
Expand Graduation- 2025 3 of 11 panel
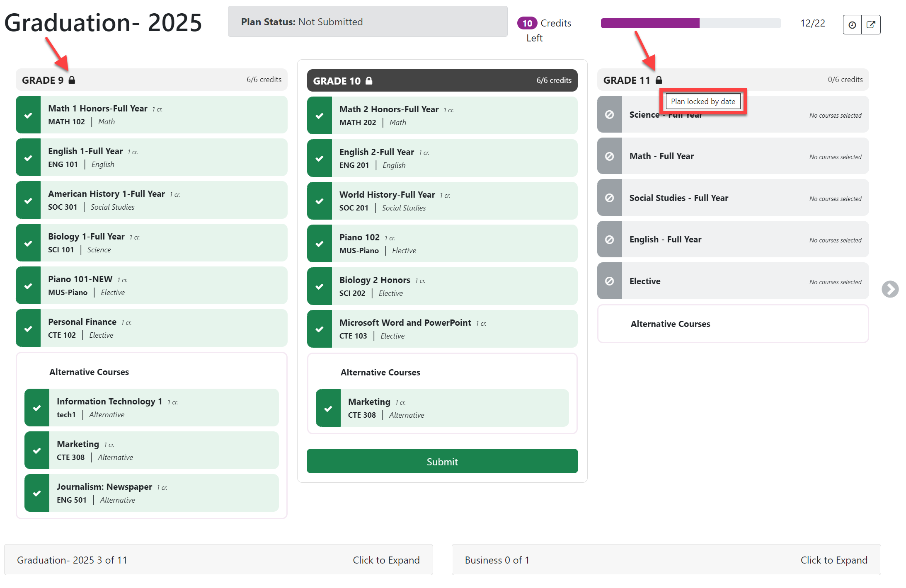click(x=218, y=560)
